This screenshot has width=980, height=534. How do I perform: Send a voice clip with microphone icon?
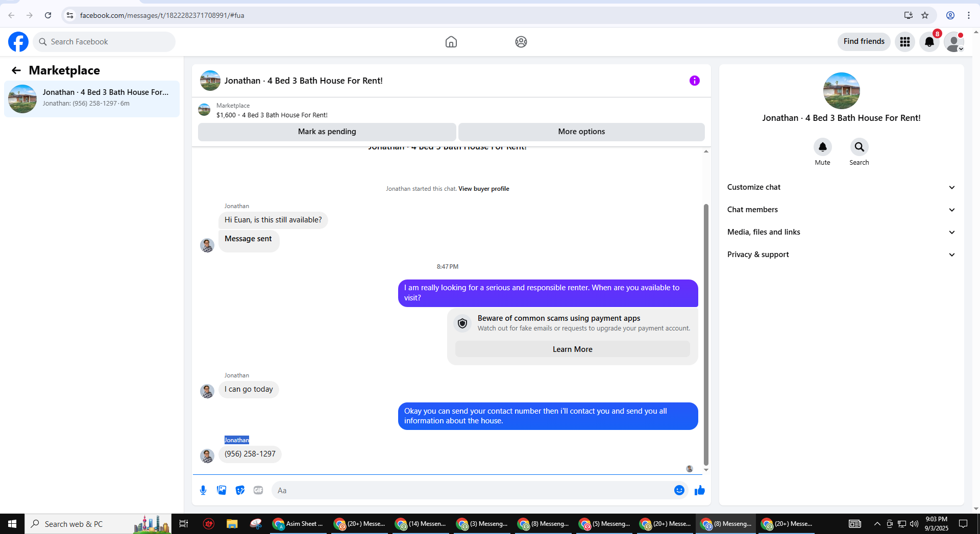tap(203, 490)
